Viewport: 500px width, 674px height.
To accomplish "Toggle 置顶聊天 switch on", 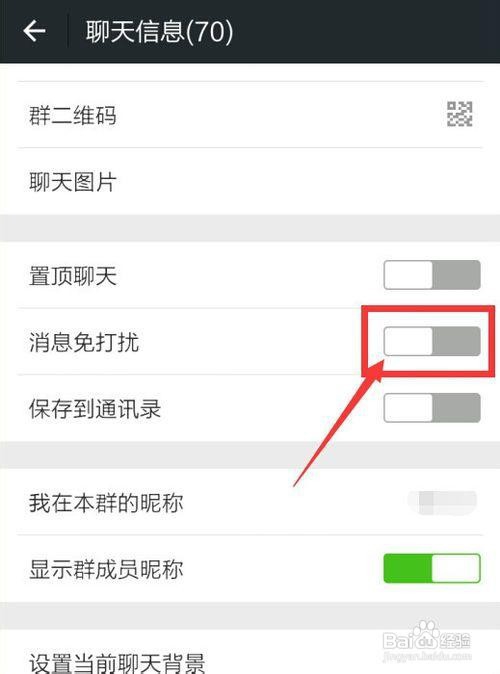I will coord(432,275).
